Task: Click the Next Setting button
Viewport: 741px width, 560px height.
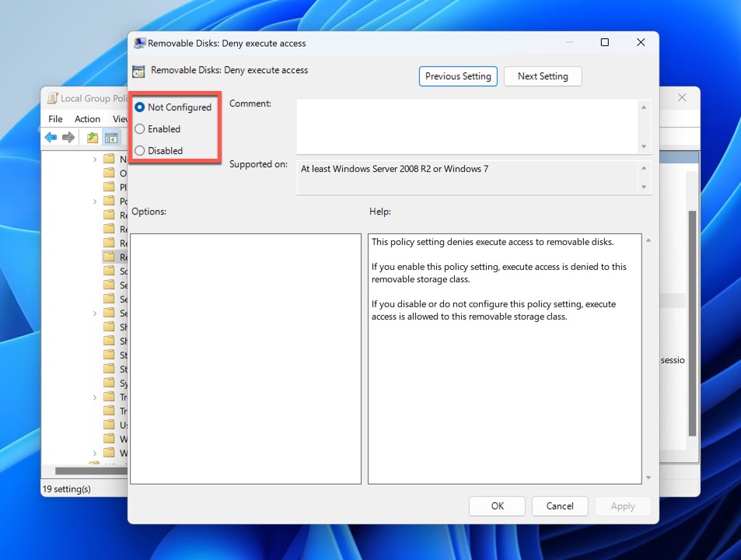Action: (543, 76)
